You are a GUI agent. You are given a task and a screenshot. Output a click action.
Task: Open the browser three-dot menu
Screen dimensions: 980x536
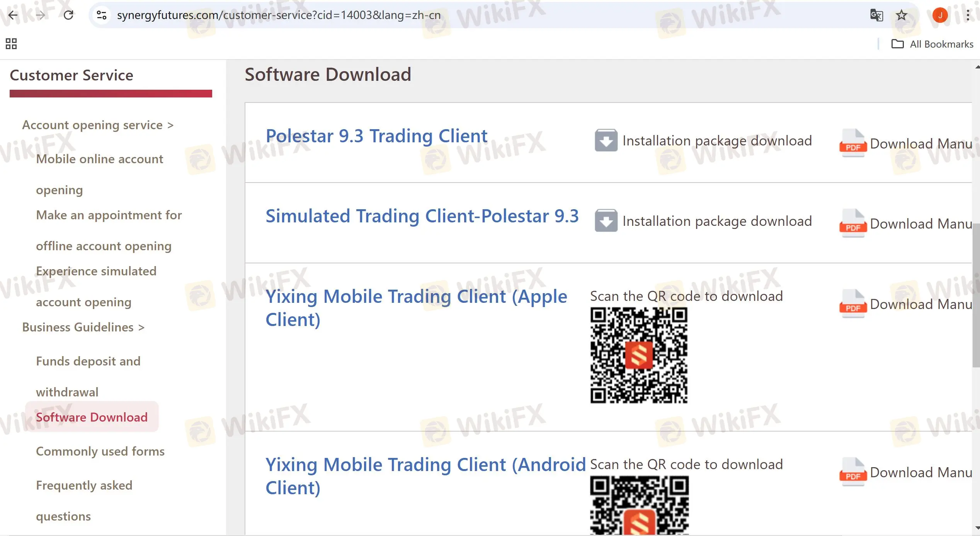pos(968,15)
